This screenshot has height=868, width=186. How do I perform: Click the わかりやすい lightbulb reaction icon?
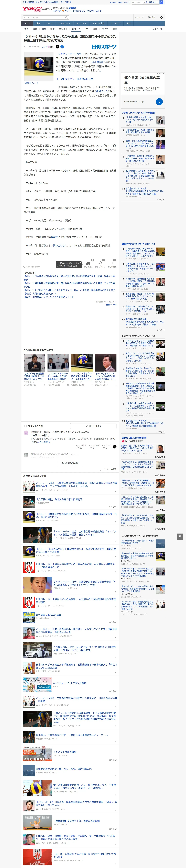(x=100, y=263)
